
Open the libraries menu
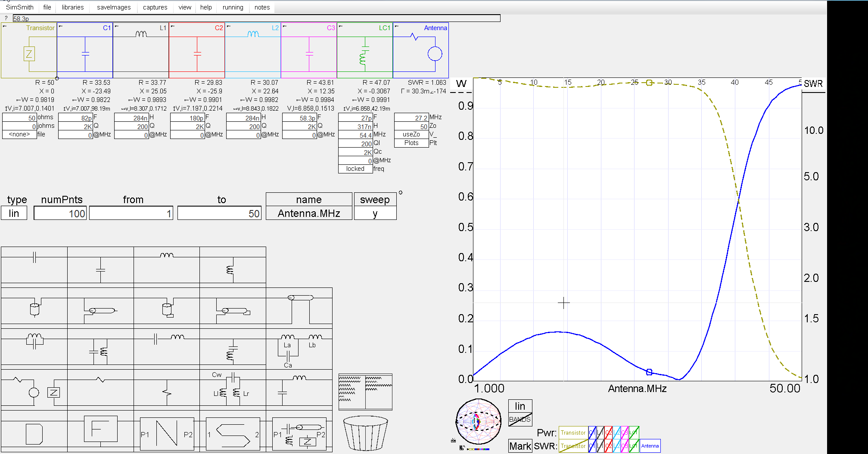[73, 7]
